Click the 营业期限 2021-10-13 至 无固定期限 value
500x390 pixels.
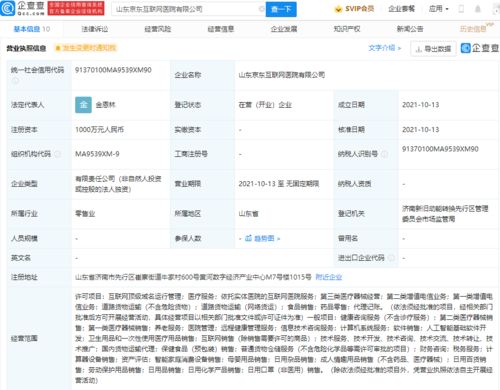tap(279, 183)
